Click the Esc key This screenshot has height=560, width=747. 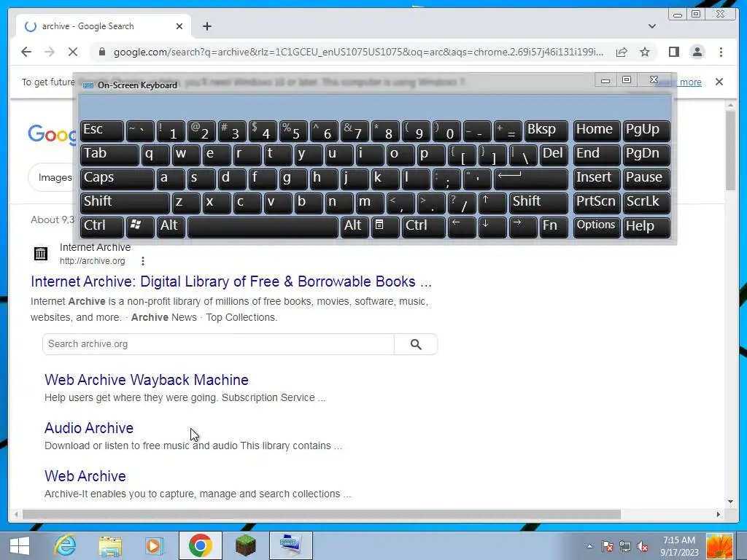click(x=102, y=131)
